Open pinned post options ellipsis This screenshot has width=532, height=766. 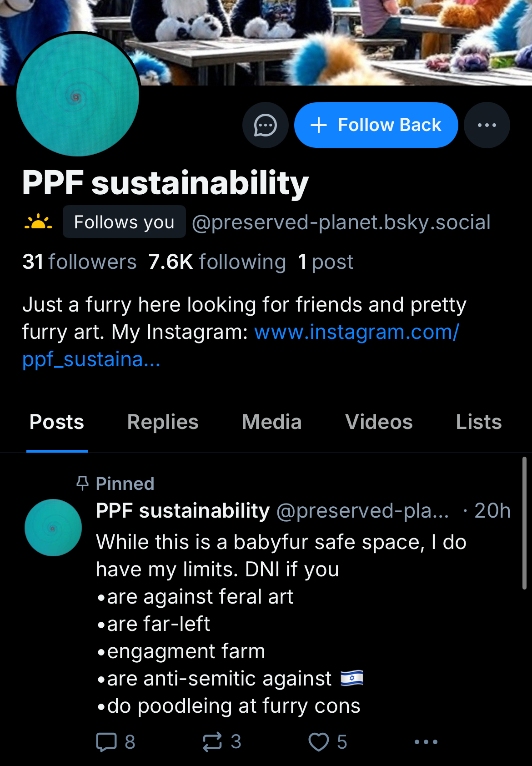pos(426,742)
